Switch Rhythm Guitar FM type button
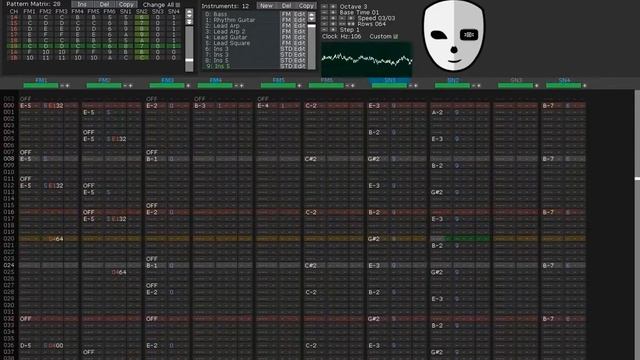This screenshot has height=360, width=640. pos(286,20)
